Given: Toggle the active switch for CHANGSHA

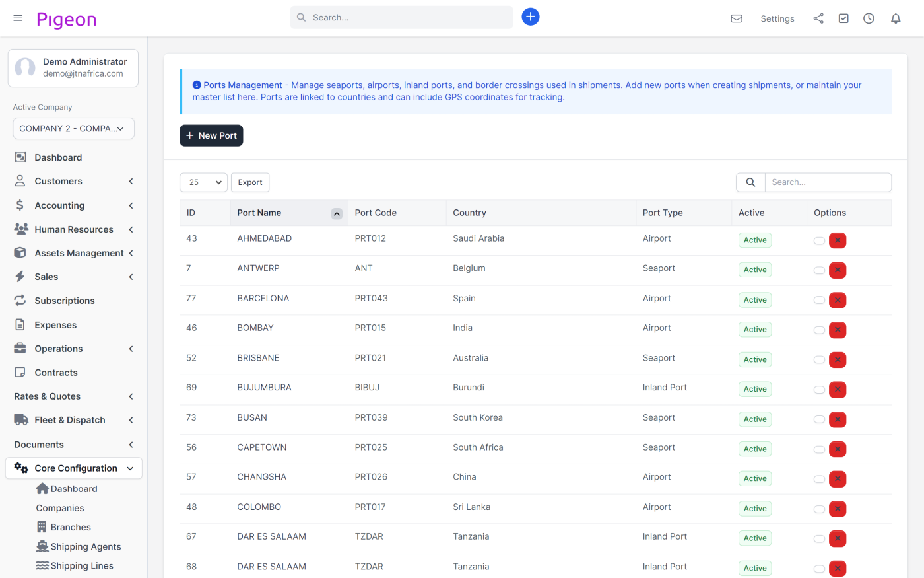Looking at the screenshot, I should 819,480.
